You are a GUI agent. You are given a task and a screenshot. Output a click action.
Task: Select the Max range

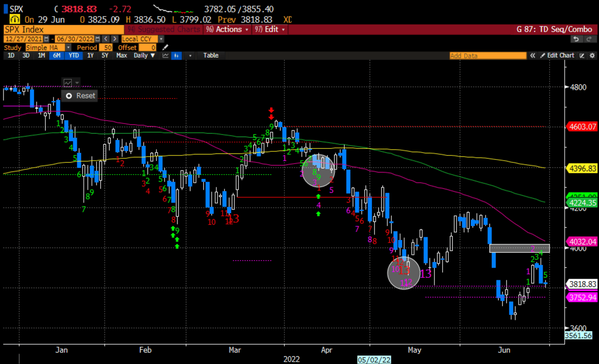point(121,55)
